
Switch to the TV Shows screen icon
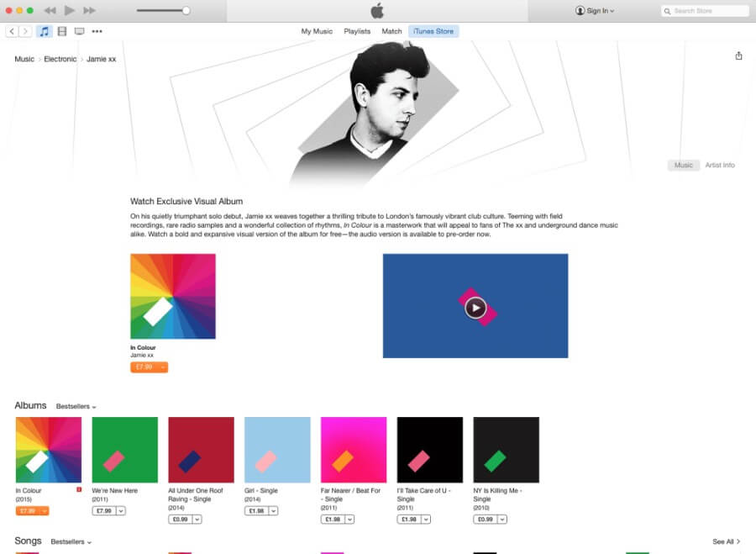tap(79, 31)
